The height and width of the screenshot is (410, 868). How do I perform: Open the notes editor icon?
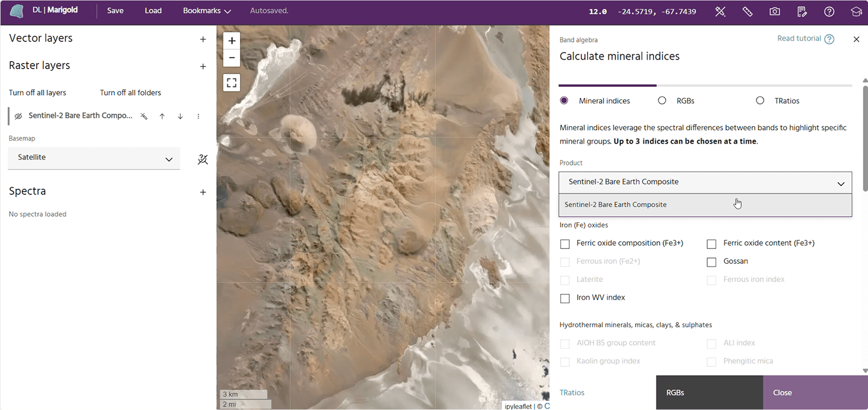pos(802,11)
